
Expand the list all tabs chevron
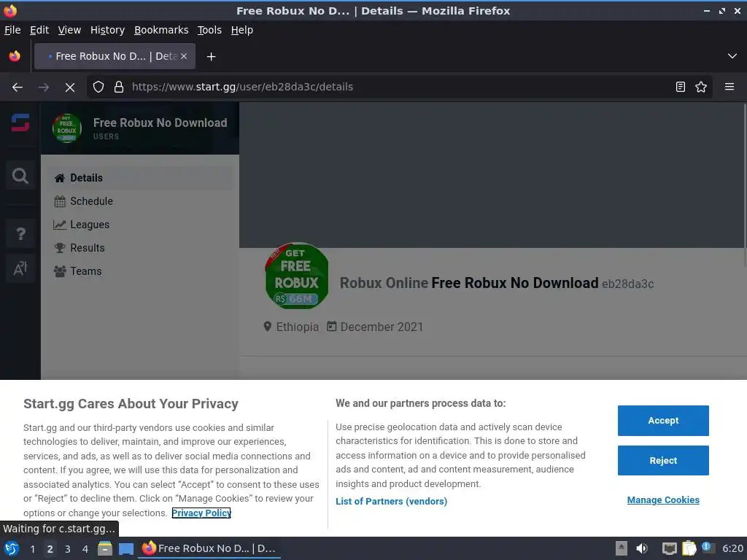[x=732, y=56]
